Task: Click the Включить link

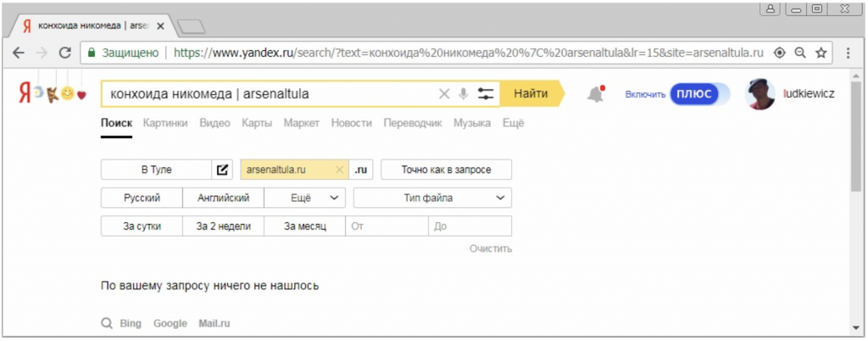Action: pyautogui.click(x=645, y=95)
